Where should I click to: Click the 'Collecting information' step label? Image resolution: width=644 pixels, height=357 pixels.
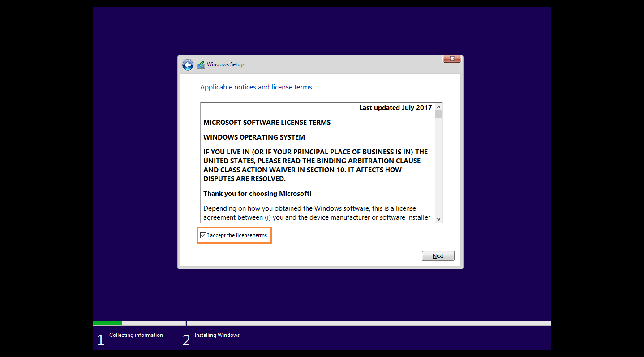136,335
